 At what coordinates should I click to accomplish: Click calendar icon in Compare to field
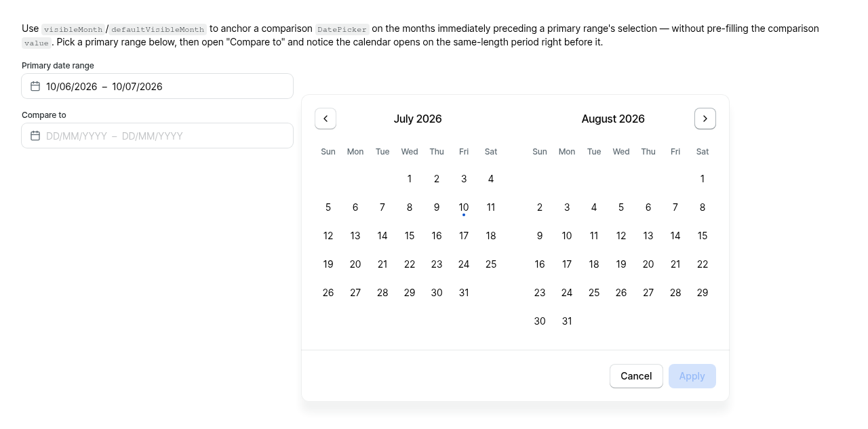tap(35, 136)
